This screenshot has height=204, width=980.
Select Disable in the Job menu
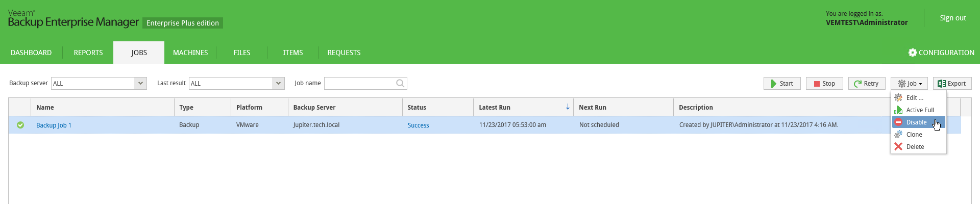click(x=919, y=122)
